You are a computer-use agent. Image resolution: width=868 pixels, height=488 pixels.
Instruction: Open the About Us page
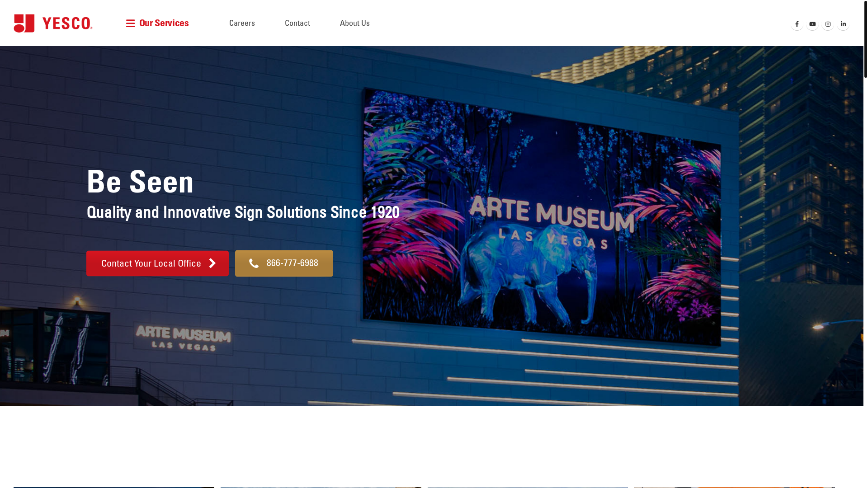click(x=355, y=23)
